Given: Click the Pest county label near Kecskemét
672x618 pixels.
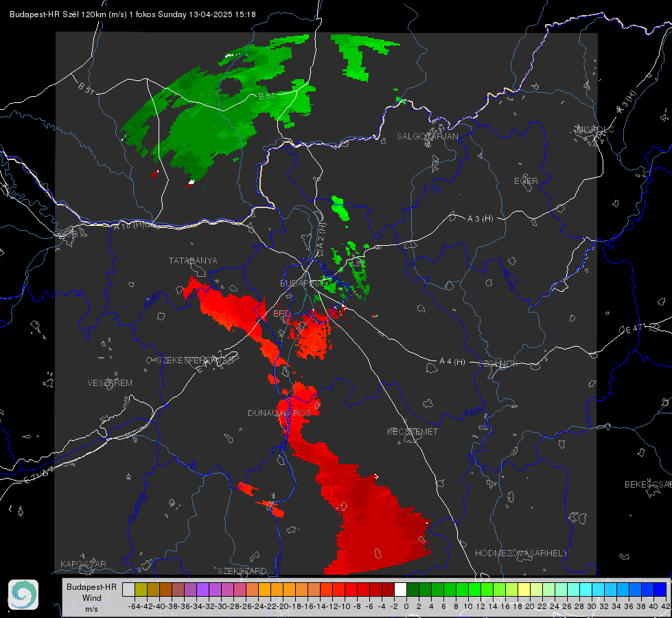Looking at the screenshot, I should 472,413.
